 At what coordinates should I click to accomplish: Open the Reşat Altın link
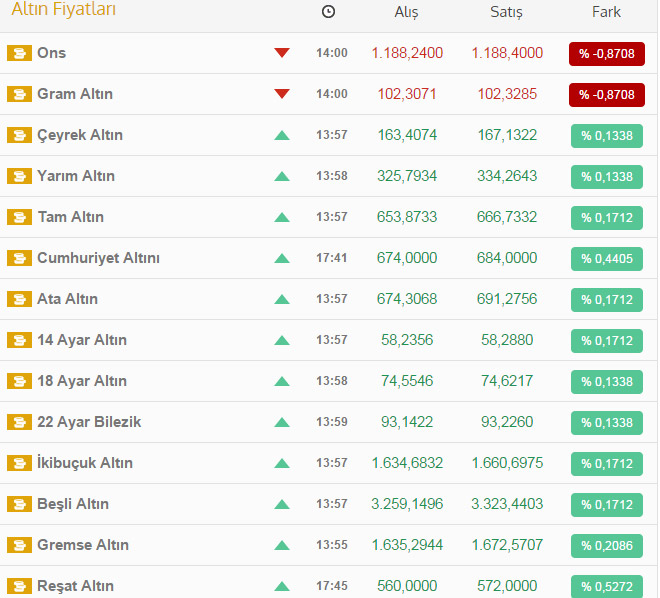pos(76,587)
